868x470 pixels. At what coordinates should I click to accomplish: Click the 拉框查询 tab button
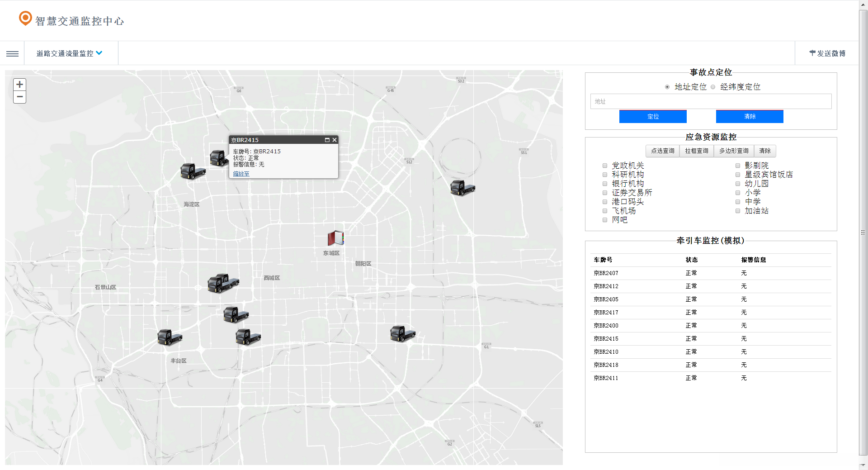[696, 151]
